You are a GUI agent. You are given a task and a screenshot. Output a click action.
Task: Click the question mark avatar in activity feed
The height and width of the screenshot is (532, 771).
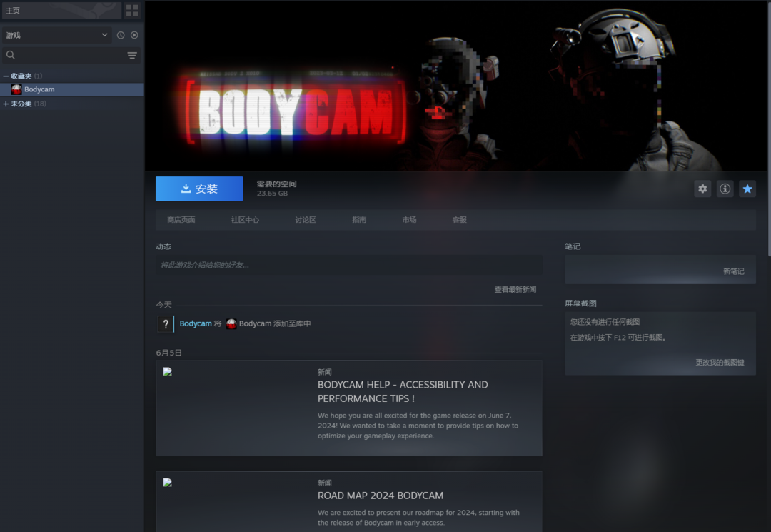click(x=165, y=324)
